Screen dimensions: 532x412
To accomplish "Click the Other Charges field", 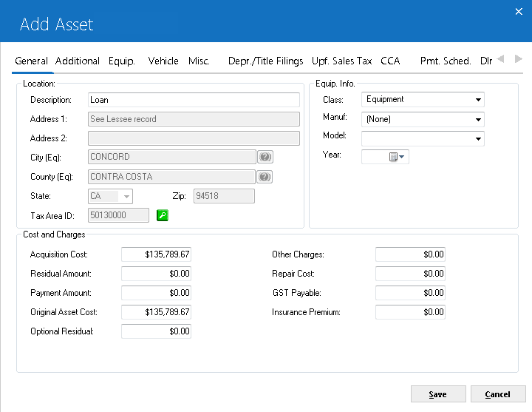I will 410,254.
